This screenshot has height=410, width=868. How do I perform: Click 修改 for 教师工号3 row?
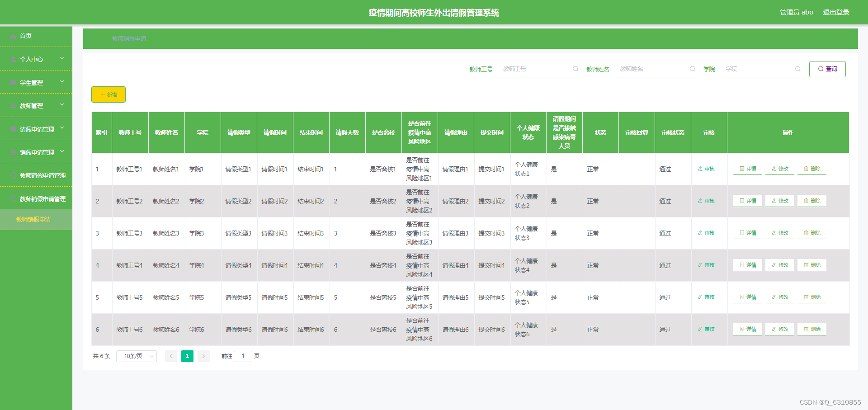coord(780,233)
